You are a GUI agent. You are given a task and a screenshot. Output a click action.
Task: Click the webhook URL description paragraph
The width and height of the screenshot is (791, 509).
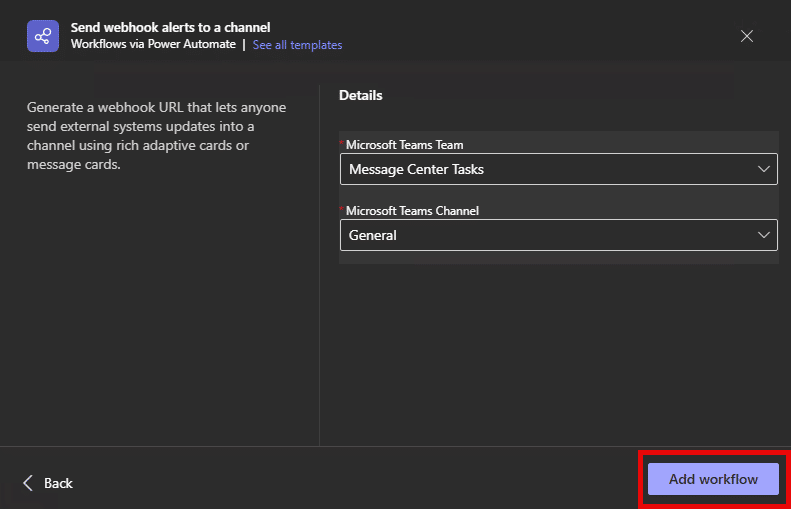[x=154, y=136]
